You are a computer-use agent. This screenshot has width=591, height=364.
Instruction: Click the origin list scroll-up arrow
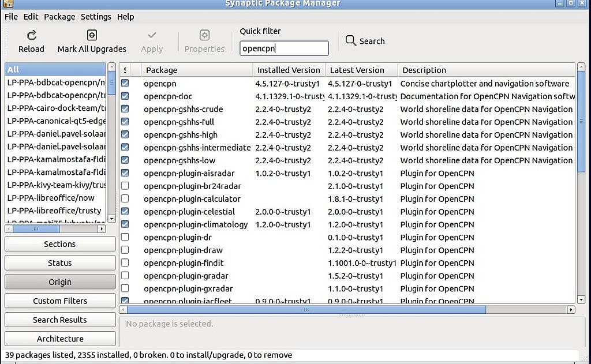[x=111, y=67]
